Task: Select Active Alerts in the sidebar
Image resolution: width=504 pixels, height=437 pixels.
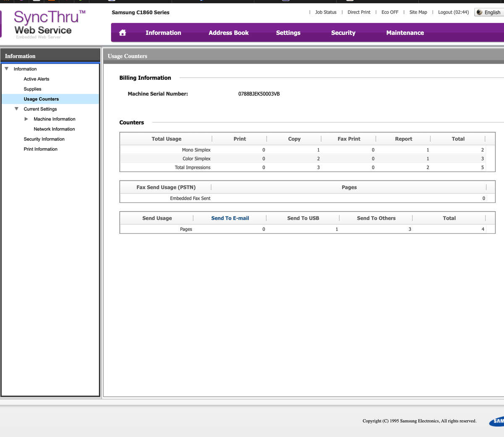Action: click(37, 79)
